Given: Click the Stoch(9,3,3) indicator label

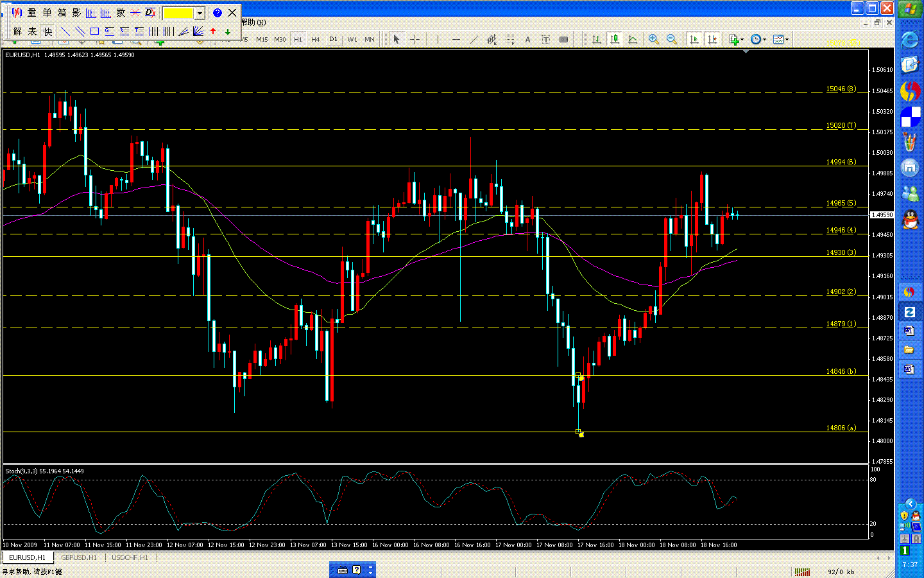Looking at the screenshot, I should [x=44, y=471].
